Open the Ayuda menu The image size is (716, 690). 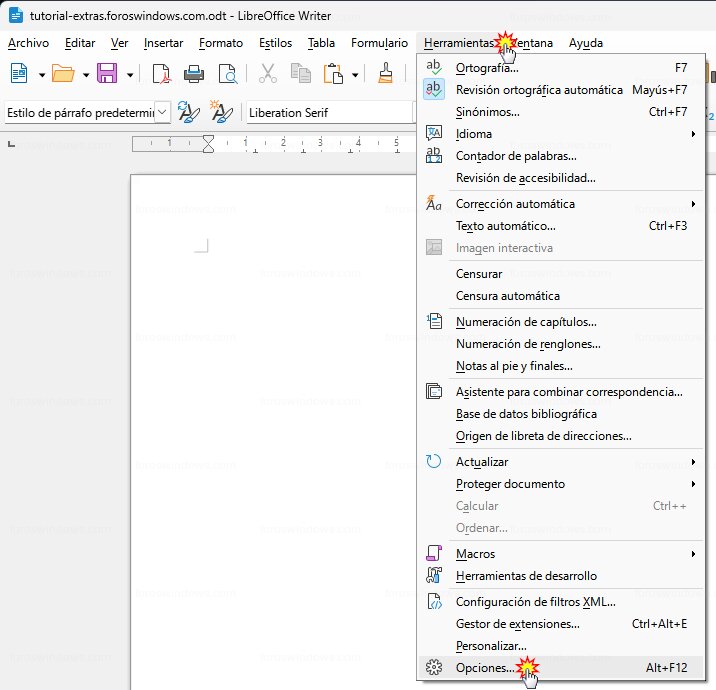tap(585, 43)
